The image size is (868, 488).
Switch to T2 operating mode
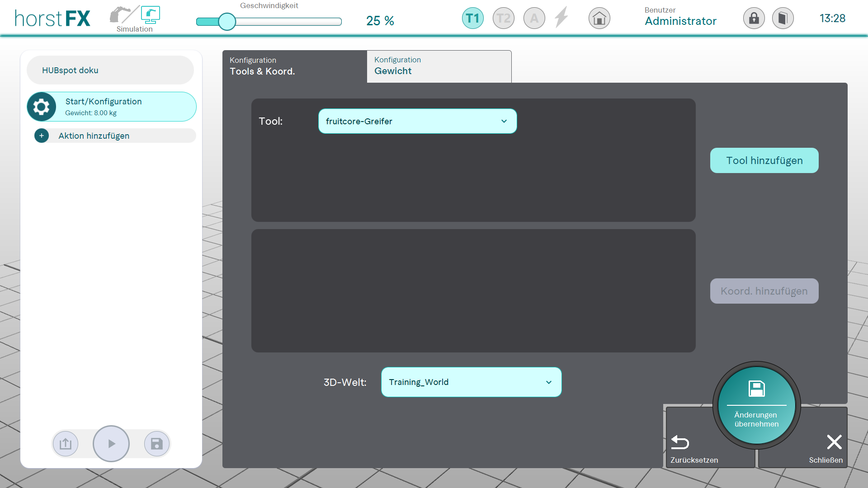pos(503,19)
